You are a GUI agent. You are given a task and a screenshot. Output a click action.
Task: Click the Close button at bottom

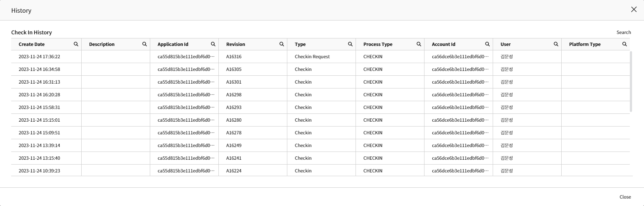[x=625, y=197]
